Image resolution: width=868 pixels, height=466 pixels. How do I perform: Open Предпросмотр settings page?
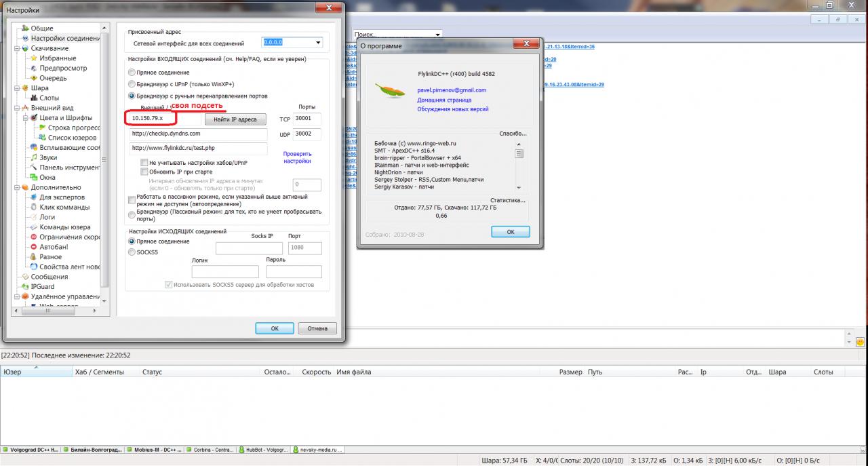(62, 68)
